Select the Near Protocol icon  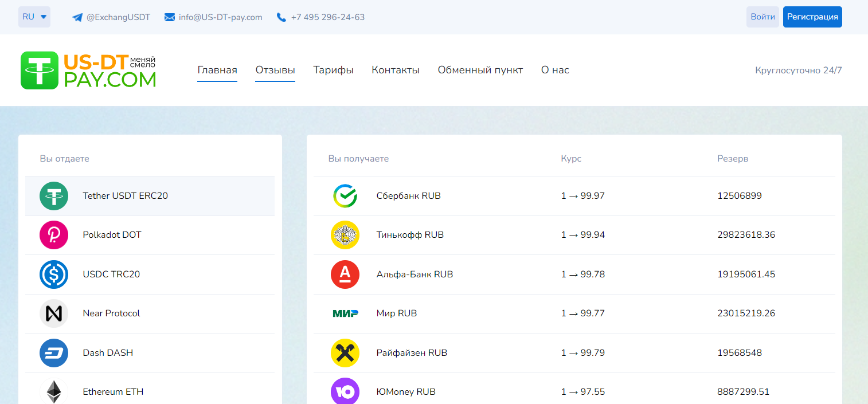54,313
